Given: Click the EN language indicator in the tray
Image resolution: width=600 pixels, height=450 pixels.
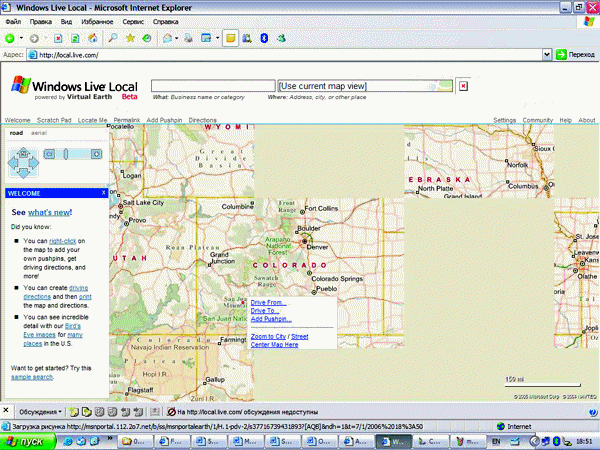Looking at the screenshot, I should [497, 442].
